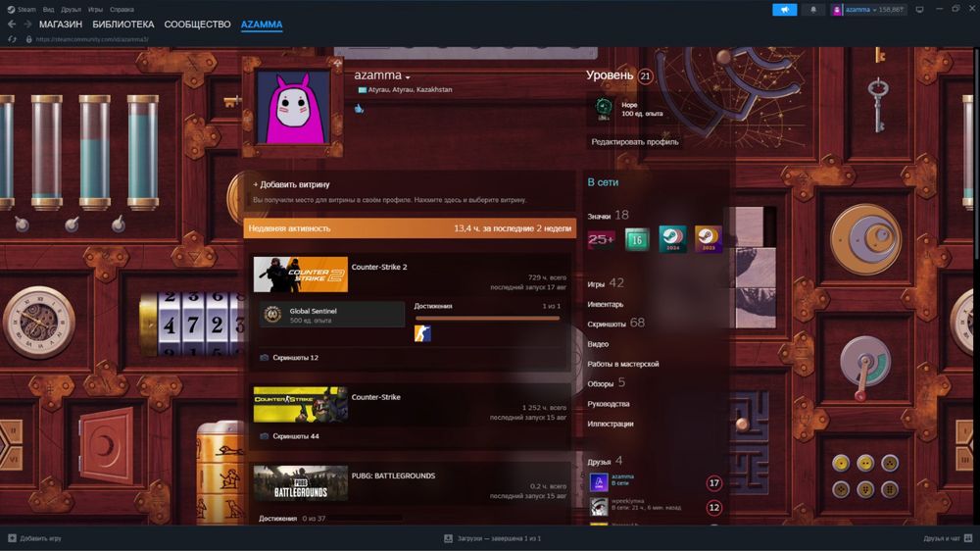This screenshot has width=980, height=551.
Task: Open Работы в мастерской link
Action: coord(622,364)
